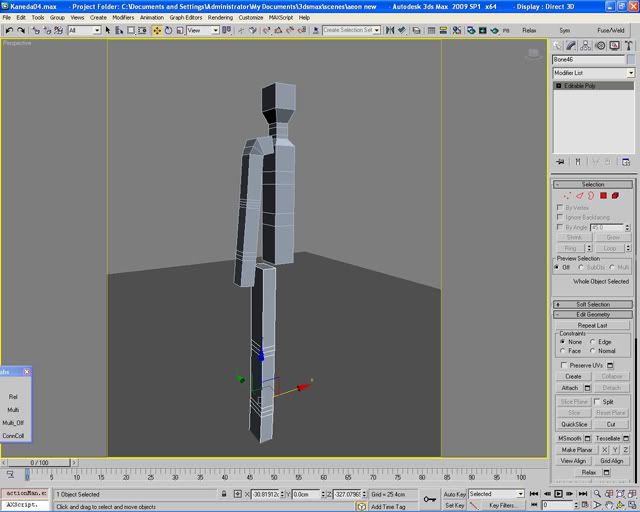This screenshot has width=640, height=512.
Task: Switch to the Display command panel
Action: (x=614, y=46)
